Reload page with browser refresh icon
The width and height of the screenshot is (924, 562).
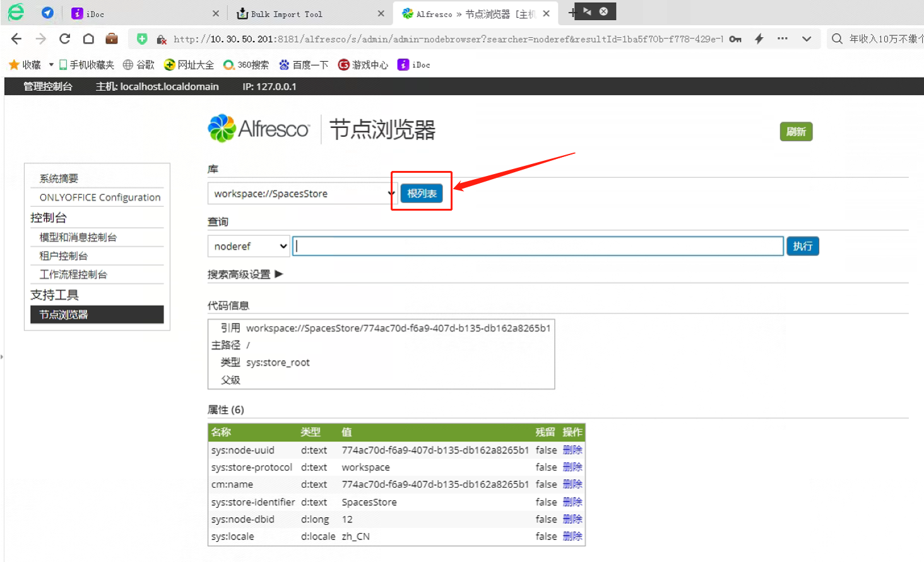[x=64, y=39]
